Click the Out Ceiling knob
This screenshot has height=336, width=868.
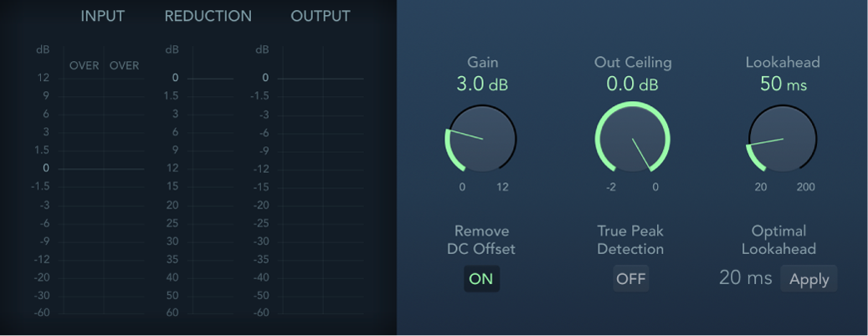(x=633, y=140)
